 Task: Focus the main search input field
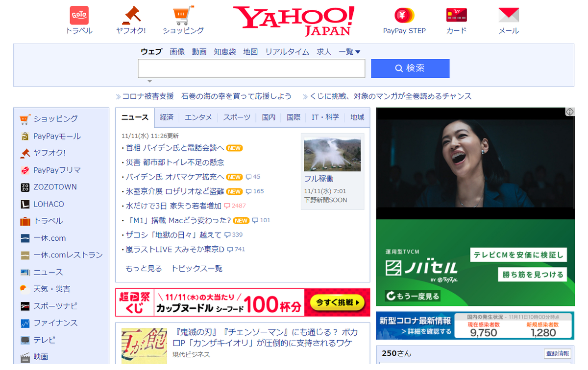[251, 69]
